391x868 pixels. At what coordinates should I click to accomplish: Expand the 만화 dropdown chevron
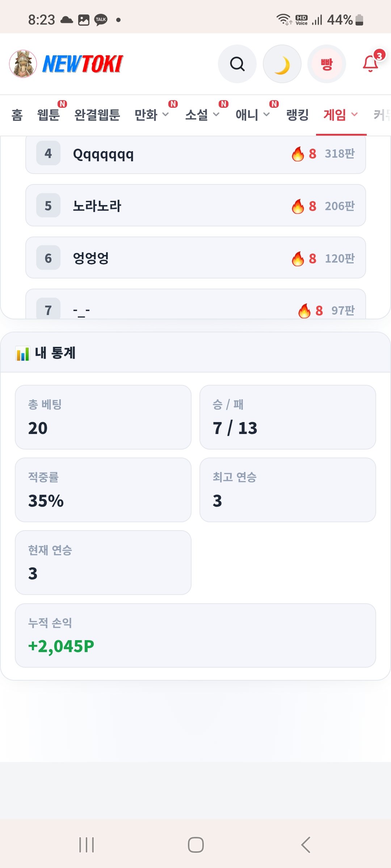(x=165, y=115)
